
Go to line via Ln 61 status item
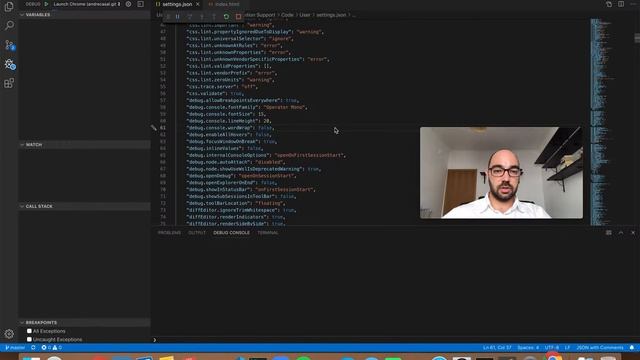(x=497, y=348)
